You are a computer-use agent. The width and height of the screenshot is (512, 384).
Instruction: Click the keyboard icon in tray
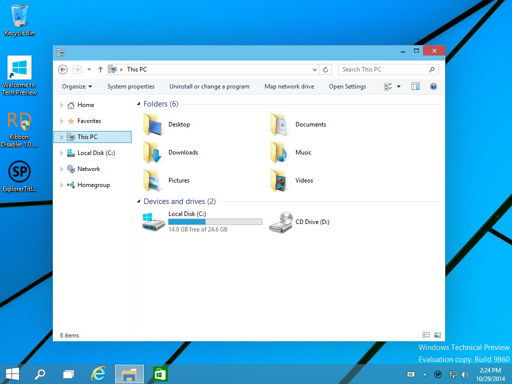click(411, 375)
